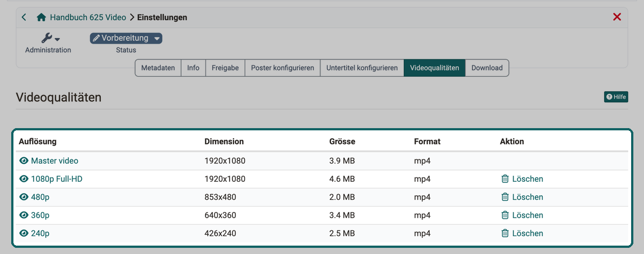Click trash icon in 1080p Full-HD row
644x254 pixels.
pos(505,179)
